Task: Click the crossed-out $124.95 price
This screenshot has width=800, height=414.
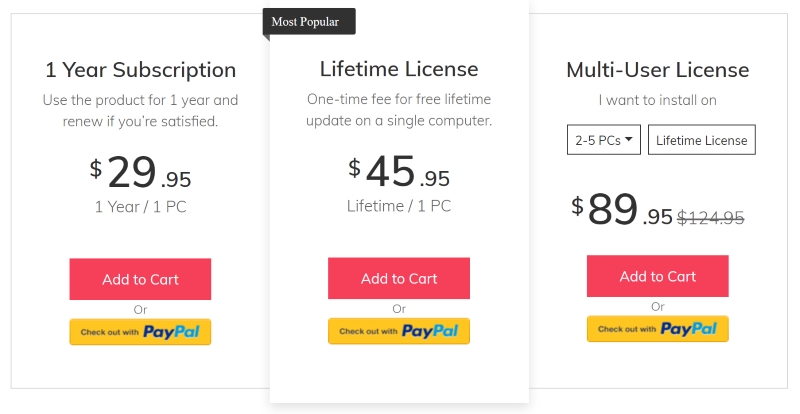Action: pos(710,218)
